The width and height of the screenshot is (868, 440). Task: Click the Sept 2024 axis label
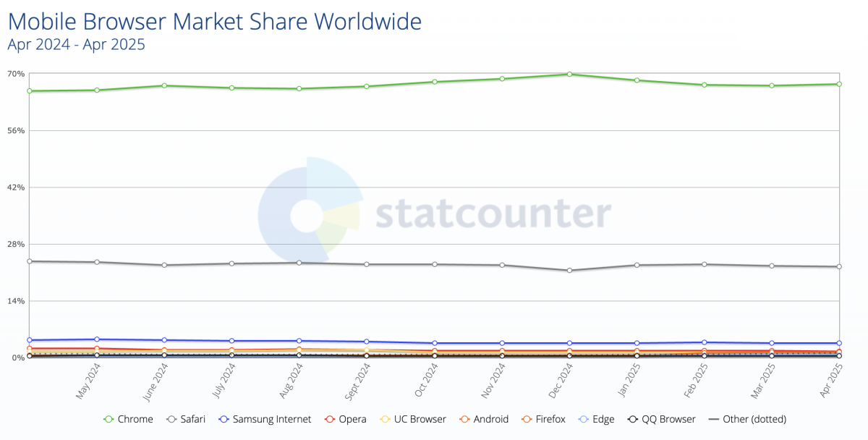[358, 381]
